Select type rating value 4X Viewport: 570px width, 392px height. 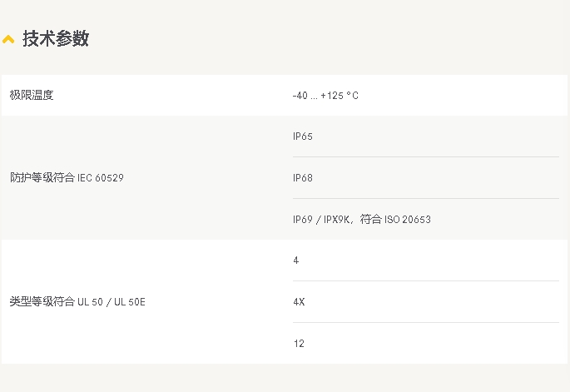tap(299, 302)
